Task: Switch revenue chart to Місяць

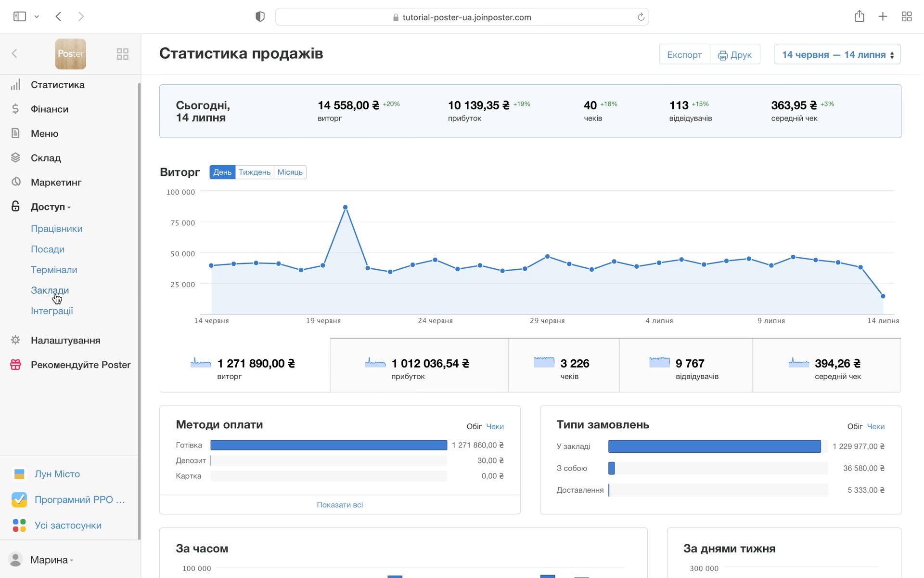Action: (290, 172)
